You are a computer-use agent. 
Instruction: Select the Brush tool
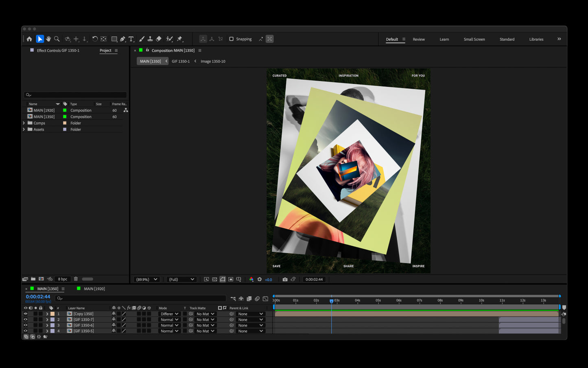(x=142, y=39)
